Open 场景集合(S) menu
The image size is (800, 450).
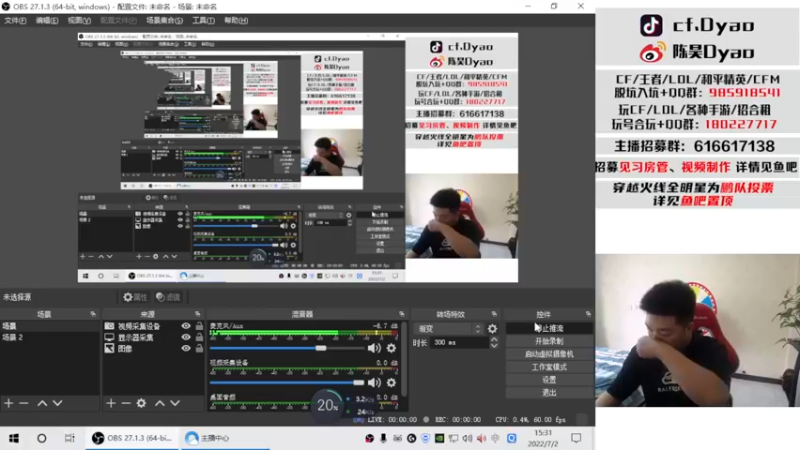164,20
